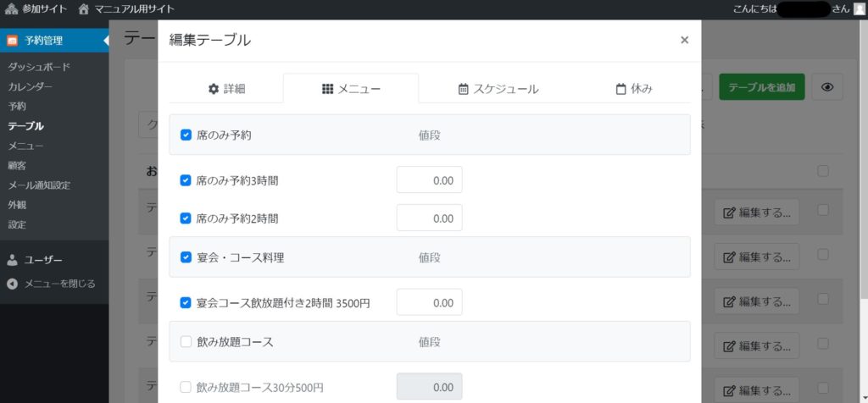The width and height of the screenshot is (868, 403).
Task: Go to メール通知設定 in sidebar
Action: 39,185
